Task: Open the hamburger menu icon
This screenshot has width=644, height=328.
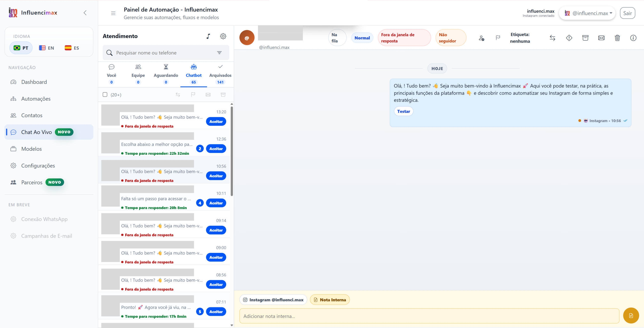Action: click(x=113, y=13)
